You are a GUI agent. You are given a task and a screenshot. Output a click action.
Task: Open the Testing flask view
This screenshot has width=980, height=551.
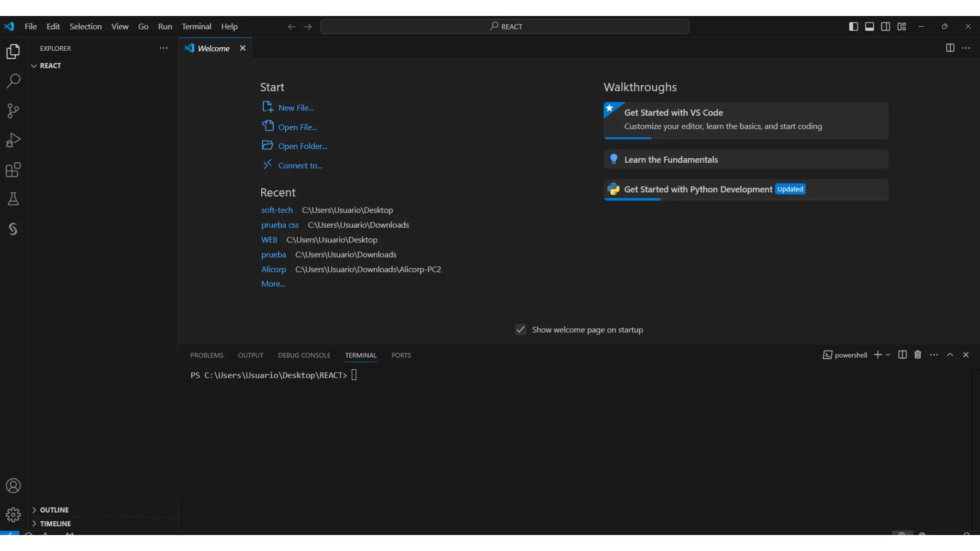click(x=13, y=199)
